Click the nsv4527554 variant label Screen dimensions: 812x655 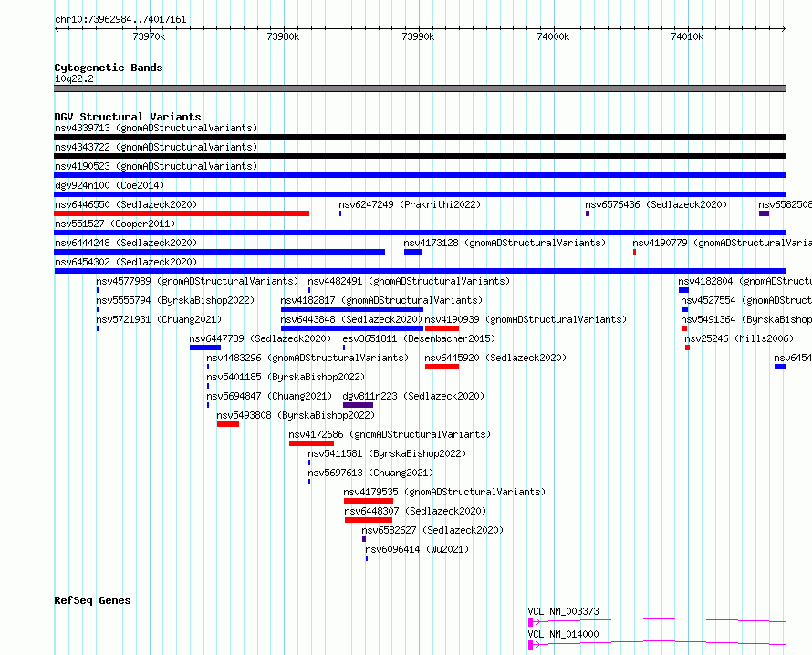746,300
